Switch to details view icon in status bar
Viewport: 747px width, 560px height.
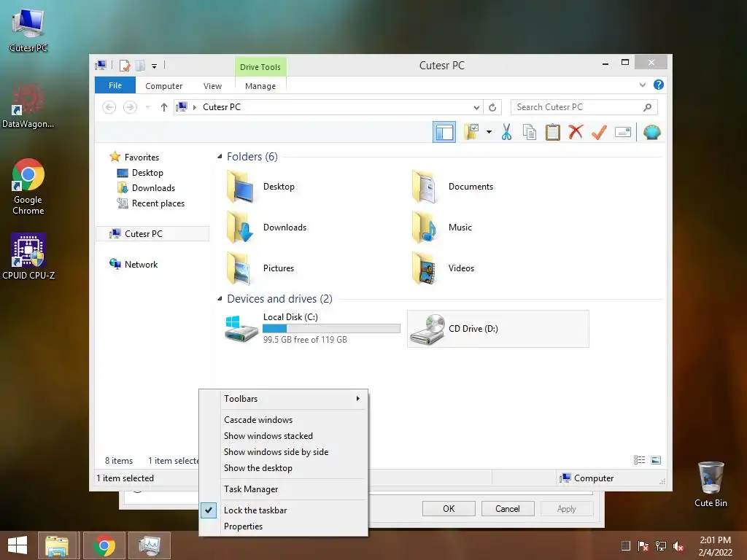(x=639, y=460)
